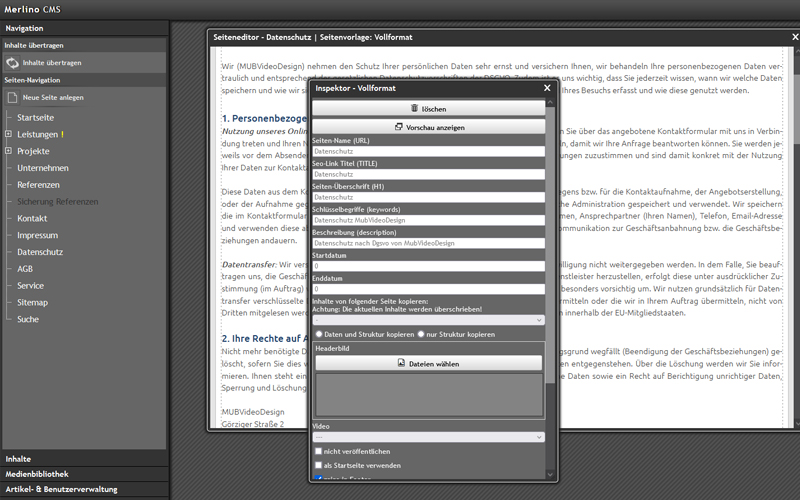Click the Headerbild preview area

(x=429, y=395)
